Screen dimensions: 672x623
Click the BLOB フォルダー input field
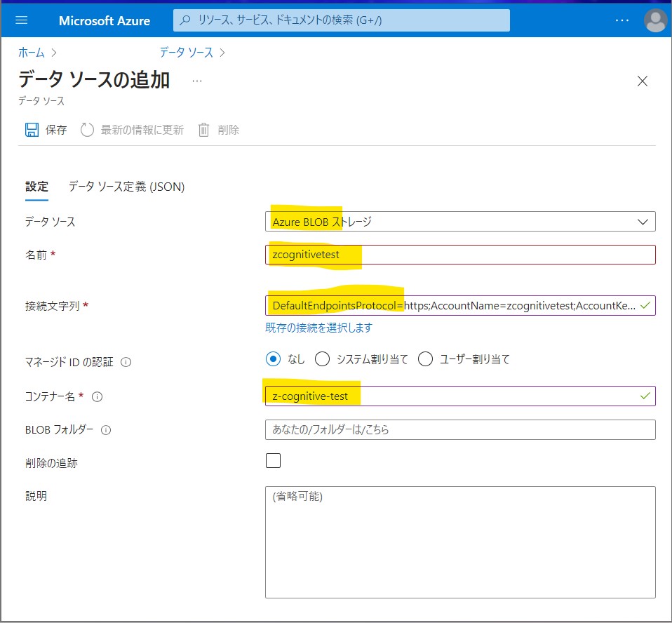point(460,429)
